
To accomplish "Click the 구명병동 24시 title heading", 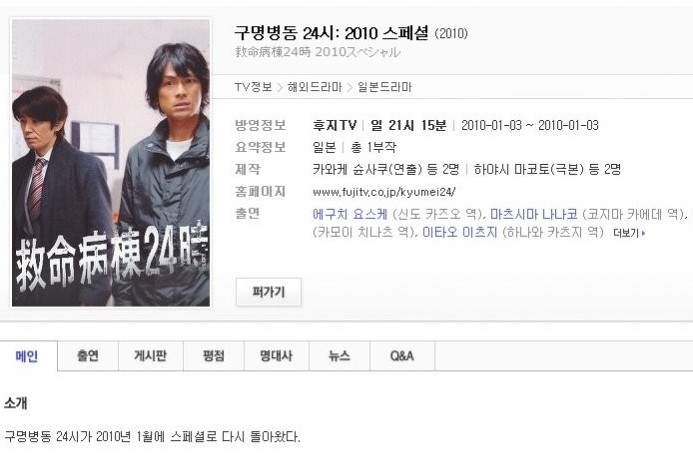I will 331,33.
